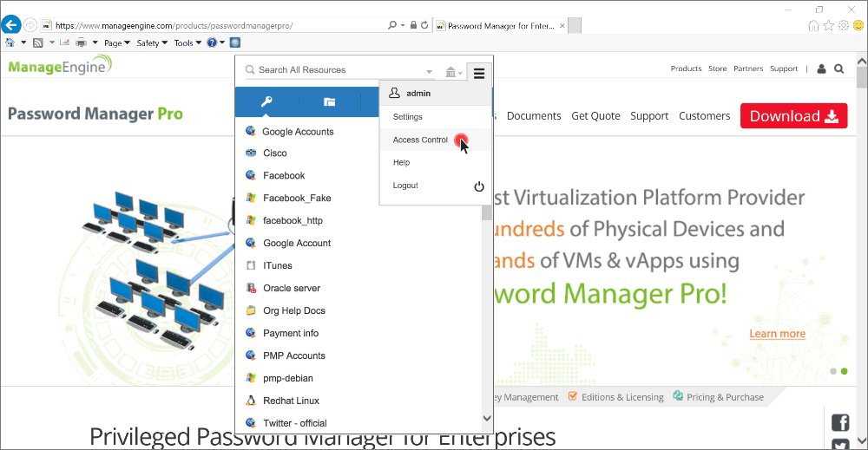Open the Partners link in top bar
The height and width of the screenshot is (450, 868).
coord(748,68)
